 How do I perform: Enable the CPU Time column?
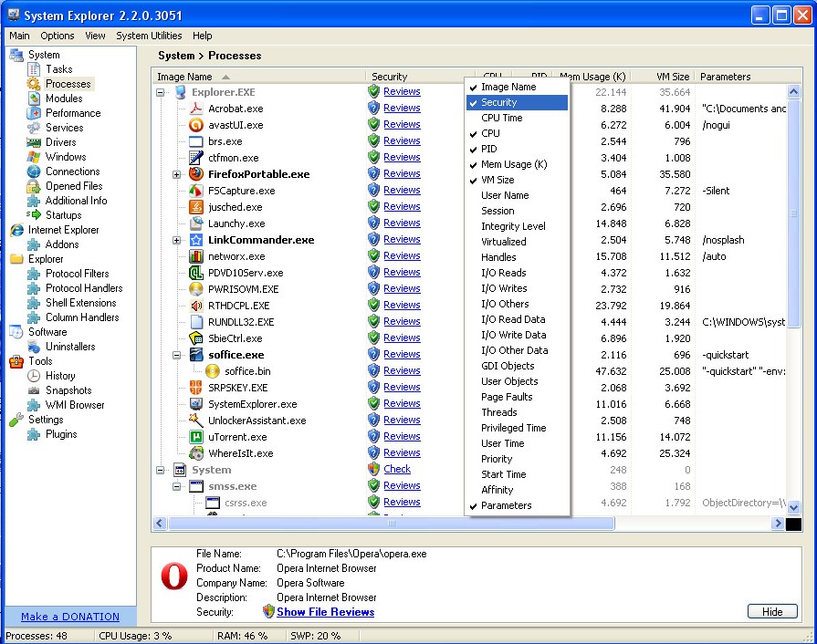point(501,118)
